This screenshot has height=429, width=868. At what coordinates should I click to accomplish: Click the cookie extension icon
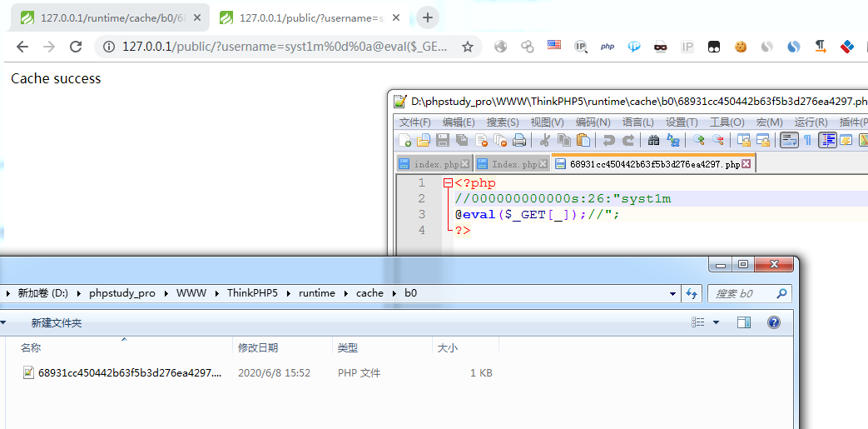741,47
